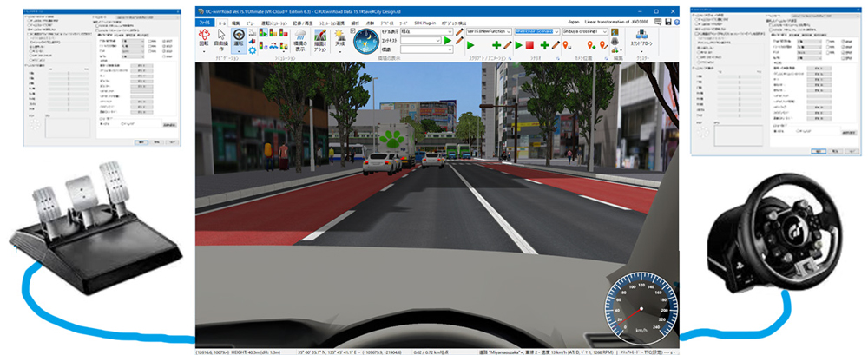Click the モデル表示 input field
This screenshot has width=868, height=355.
click(427, 31)
